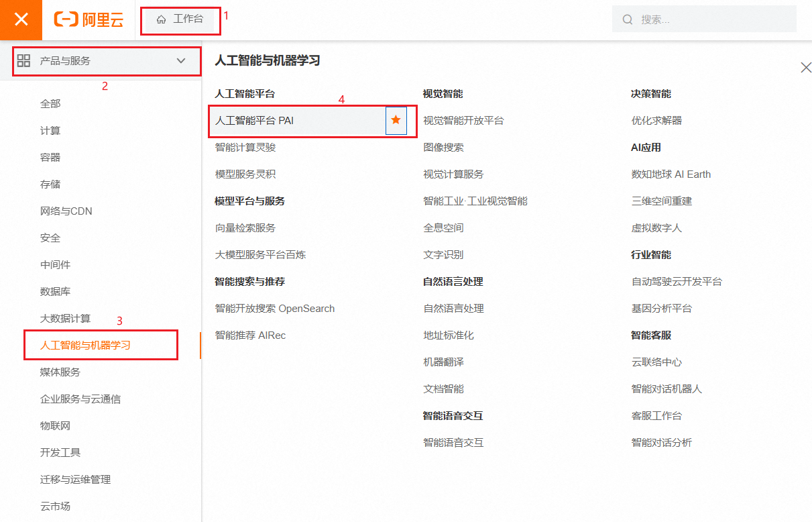Open 三维空间重建 link
The image size is (812, 522).
pyautogui.click(x=661, y=201)
